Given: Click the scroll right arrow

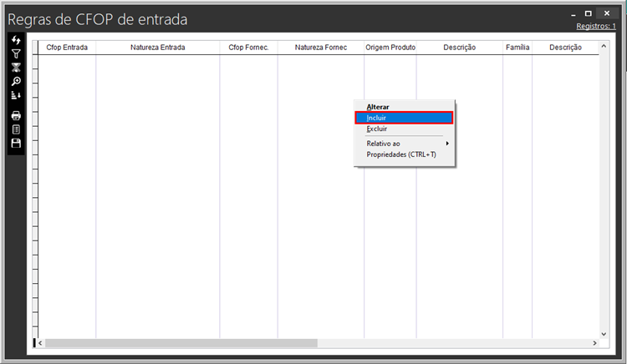Looking at the screenshot, I should [594, 343].
